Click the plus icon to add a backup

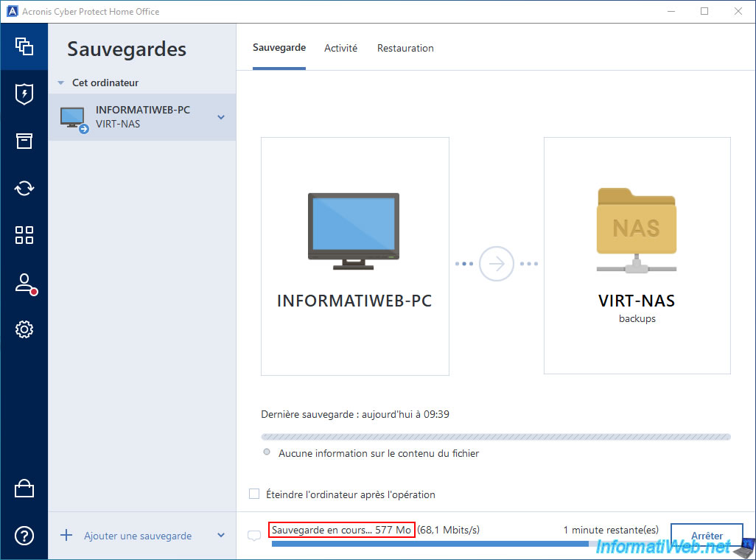[66, 536]
